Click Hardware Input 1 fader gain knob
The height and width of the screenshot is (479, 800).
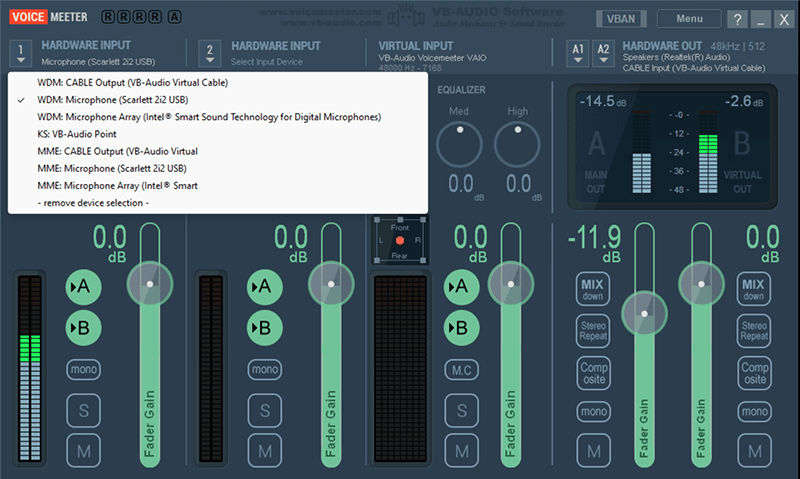[x=149, y=284]
